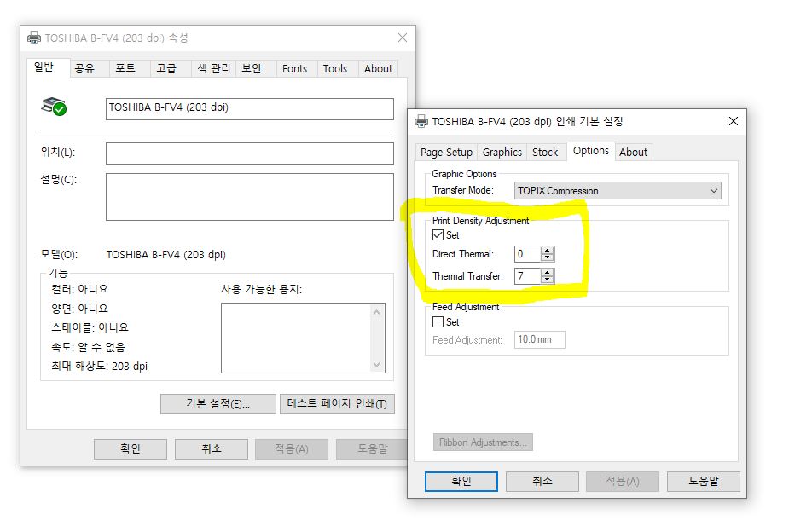Screen dimensions: 789x532
Task: Increment the Direct Thermal value
Action: pyautogui.click(x=546, y=251)
